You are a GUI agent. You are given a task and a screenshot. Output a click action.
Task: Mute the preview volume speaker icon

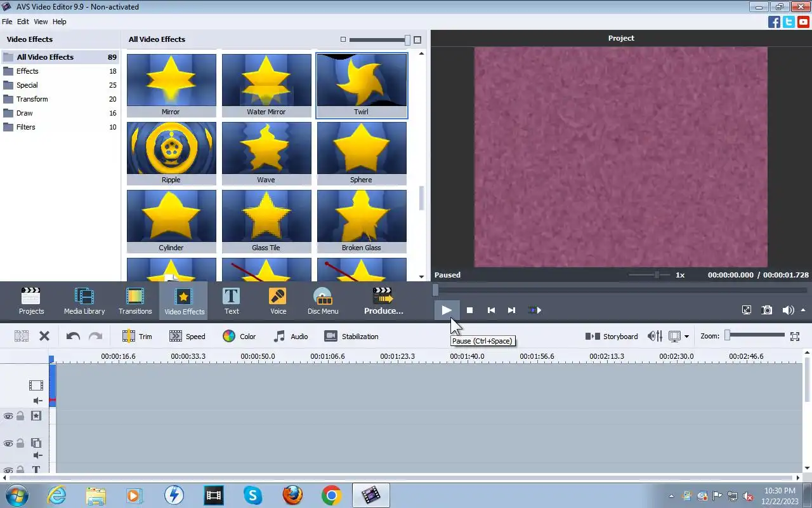[x=788, y=310]
